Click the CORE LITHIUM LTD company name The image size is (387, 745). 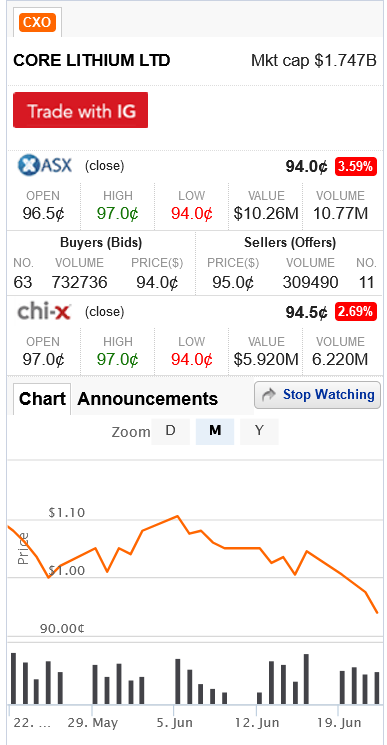[92, 61]
